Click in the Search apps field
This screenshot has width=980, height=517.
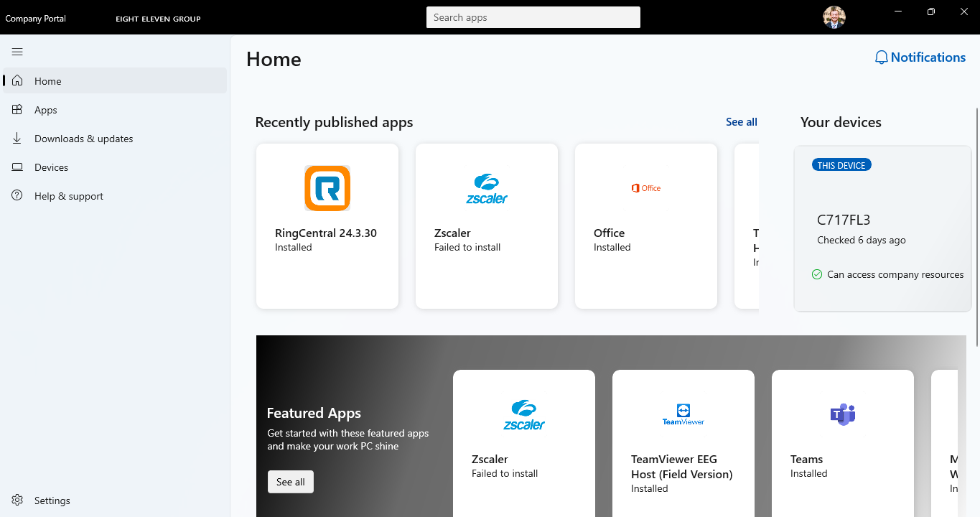[x=533, y=17]
